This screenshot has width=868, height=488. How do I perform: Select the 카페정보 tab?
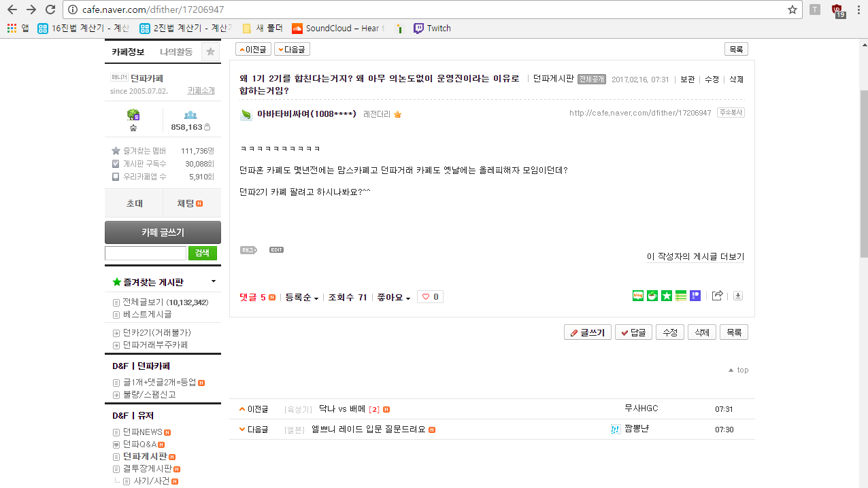tap(128, 52)
